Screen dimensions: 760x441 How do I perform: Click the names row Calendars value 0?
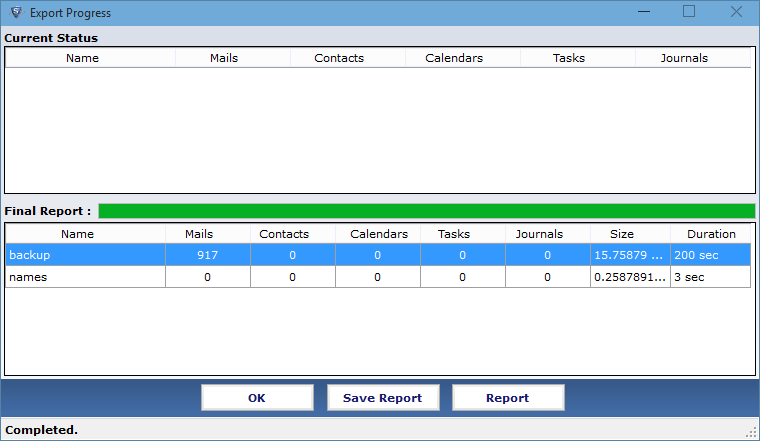378,277
